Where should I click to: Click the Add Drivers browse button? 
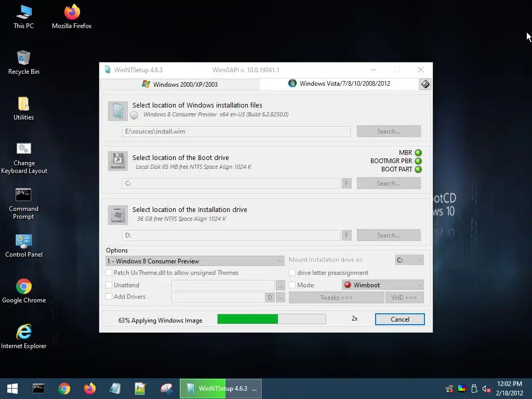pos(280,298)
